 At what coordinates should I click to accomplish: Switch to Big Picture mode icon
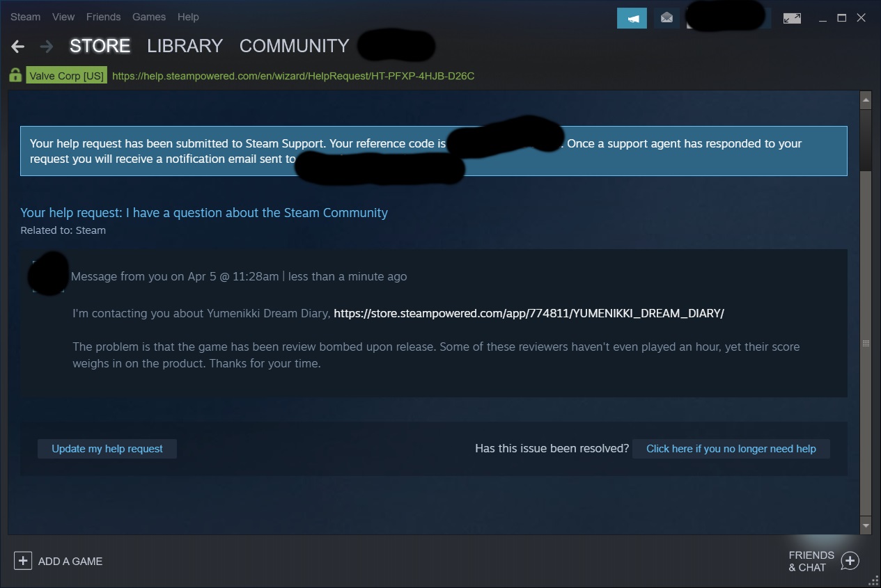point(792,18)
